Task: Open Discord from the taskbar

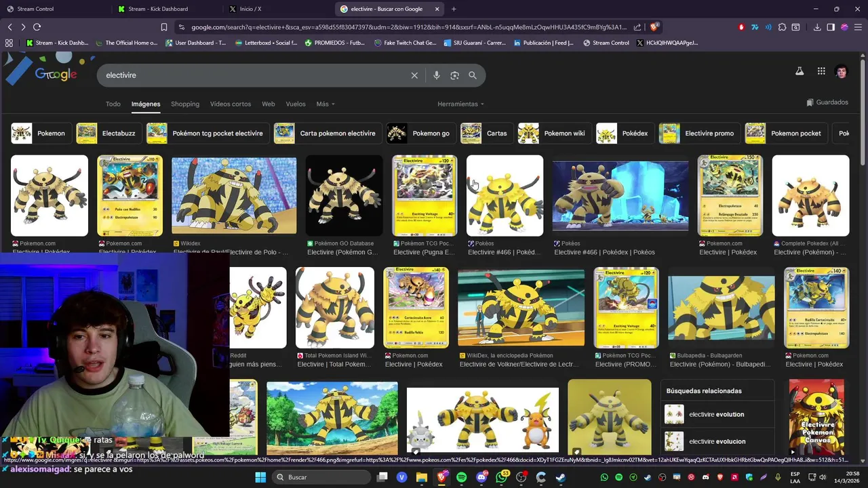Action: pyautogui.click(x=481, y=477)
